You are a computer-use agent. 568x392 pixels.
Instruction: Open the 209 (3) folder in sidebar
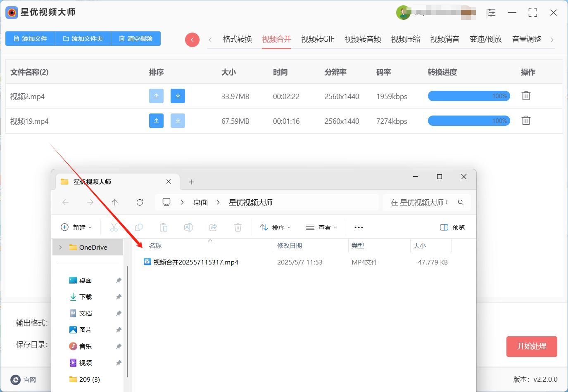pos(85,379)
